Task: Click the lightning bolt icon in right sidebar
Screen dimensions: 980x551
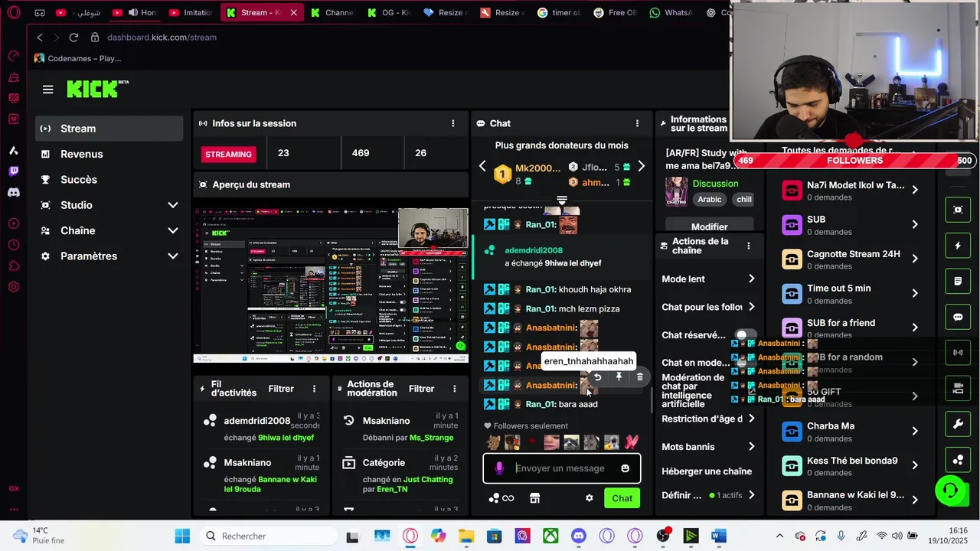Action: coord(958,246)
